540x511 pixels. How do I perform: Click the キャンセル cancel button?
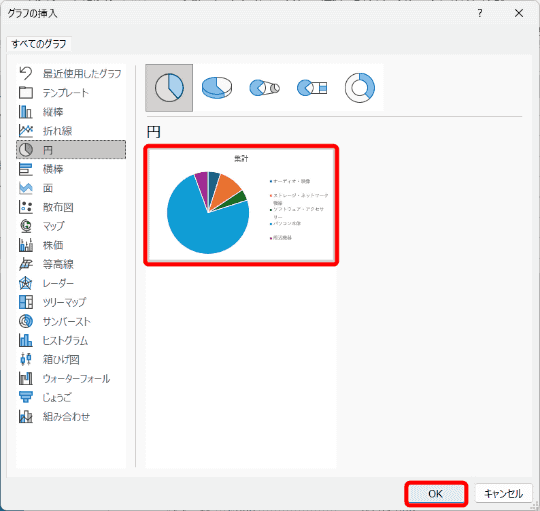pos(503,494)
